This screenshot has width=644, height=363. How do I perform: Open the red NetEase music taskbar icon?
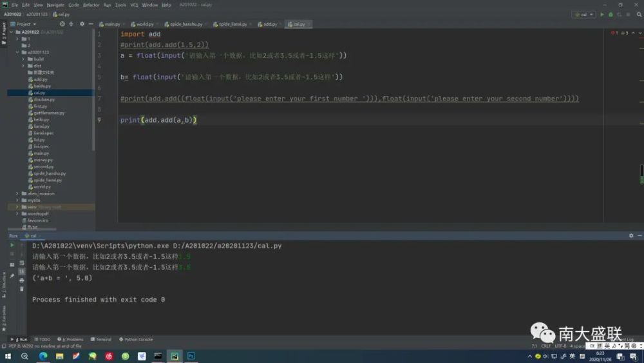click(109, 356)
